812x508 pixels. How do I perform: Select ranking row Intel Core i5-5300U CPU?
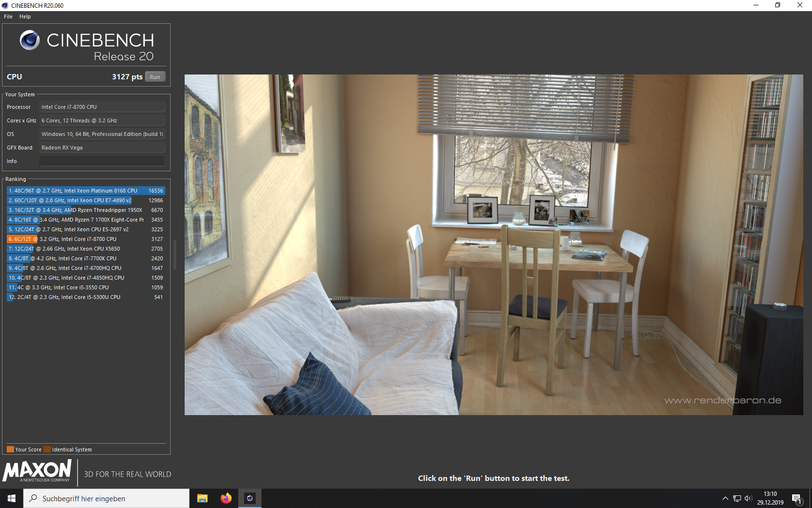[86, 297]
